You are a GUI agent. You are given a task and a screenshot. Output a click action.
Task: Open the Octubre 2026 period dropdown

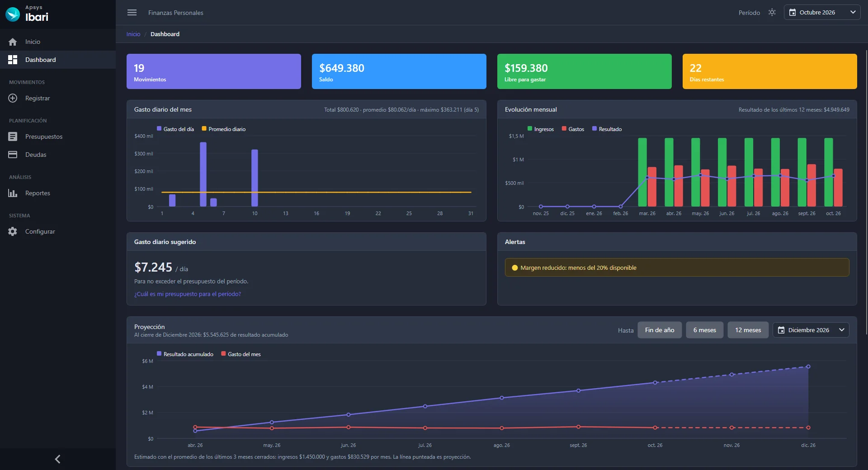click(822, 12)
